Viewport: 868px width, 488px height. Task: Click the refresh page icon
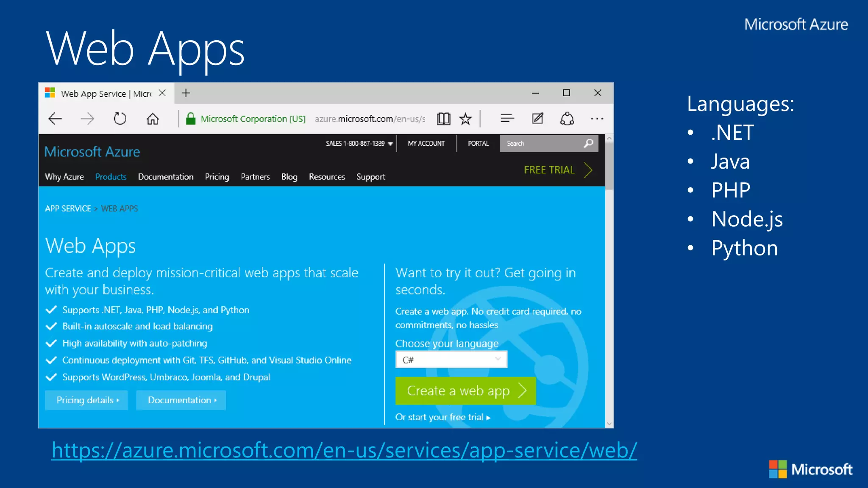click(120, 119)
